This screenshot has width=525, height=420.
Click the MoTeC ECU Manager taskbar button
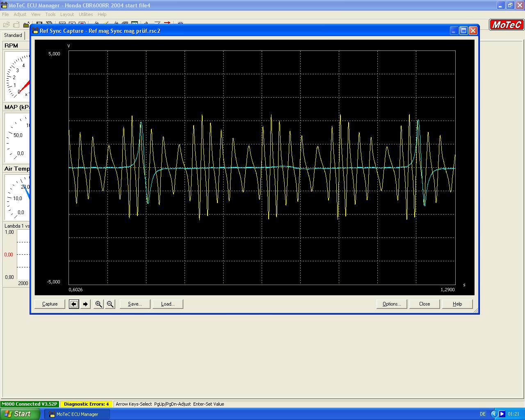tap(77, 414)
